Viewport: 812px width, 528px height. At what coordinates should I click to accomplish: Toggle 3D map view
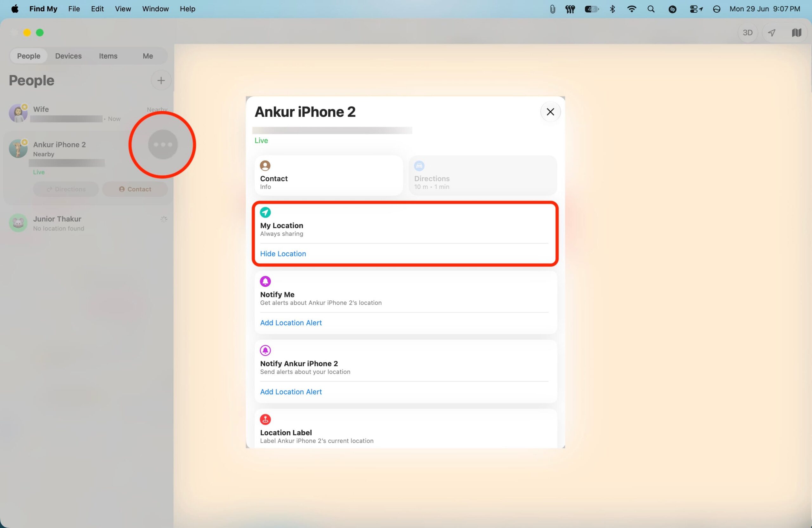748,33
